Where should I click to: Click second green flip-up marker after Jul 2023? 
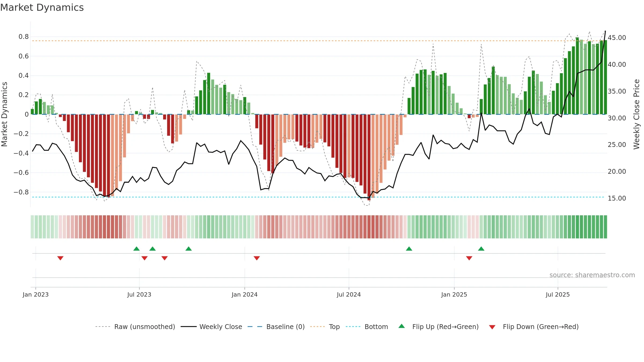click(153, 249)
